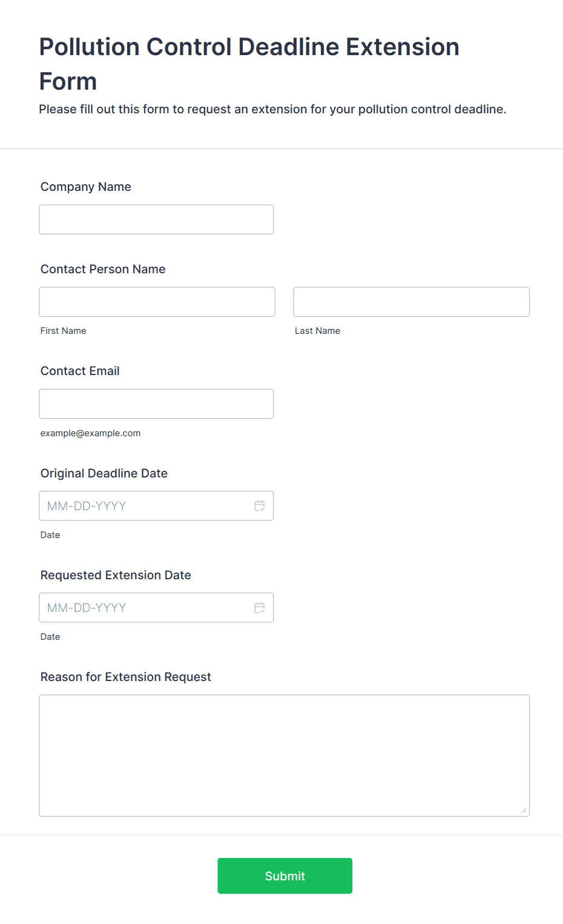Click the Contact Email label

click(80, 371)
